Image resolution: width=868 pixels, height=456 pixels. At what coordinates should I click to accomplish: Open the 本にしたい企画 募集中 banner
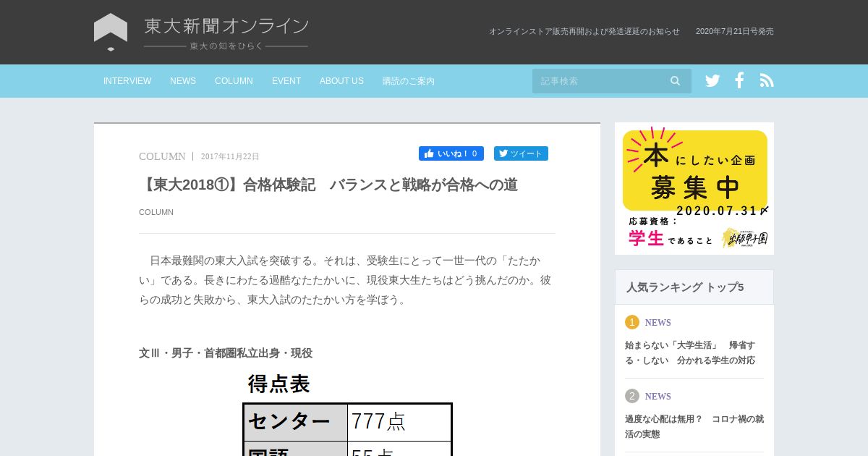(694, 188)
